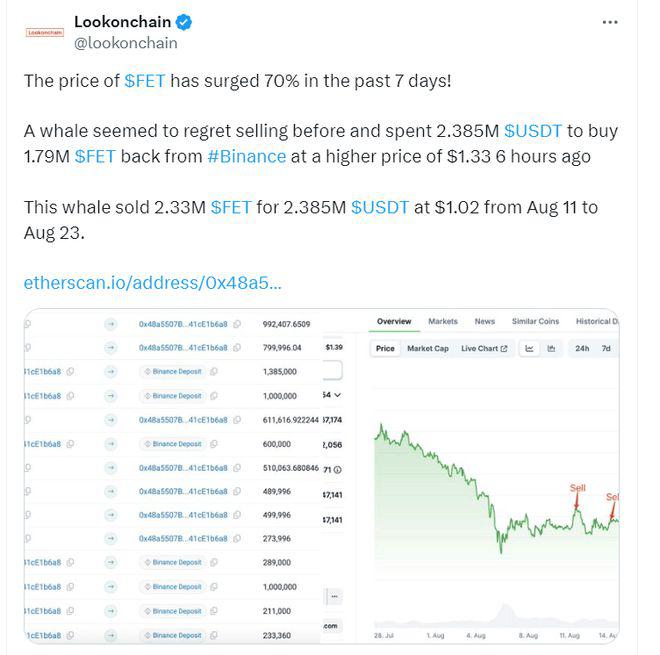The image size is (660, 655).
Task: Switch chart to Market Cap mode
Action: (x=428, y=349)
